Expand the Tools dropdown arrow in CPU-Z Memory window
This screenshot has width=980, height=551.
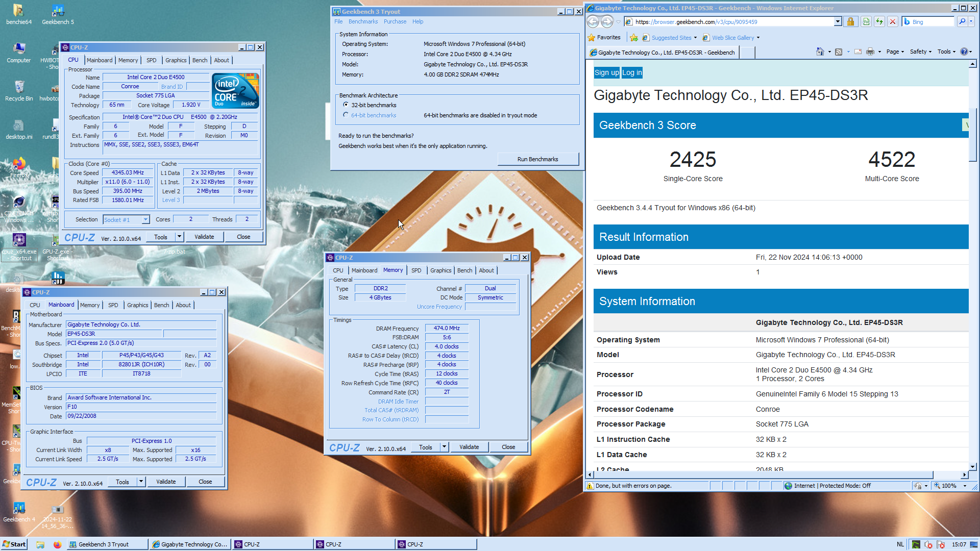coord(444,447)
